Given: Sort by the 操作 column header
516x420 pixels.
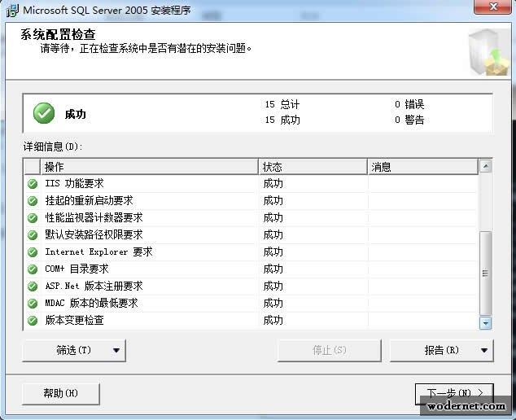Looking at the screenshot, I should click(150, 167).
